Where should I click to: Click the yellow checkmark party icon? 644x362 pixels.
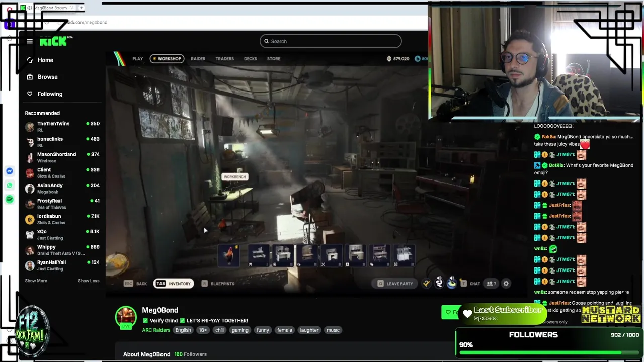[427, 284]
